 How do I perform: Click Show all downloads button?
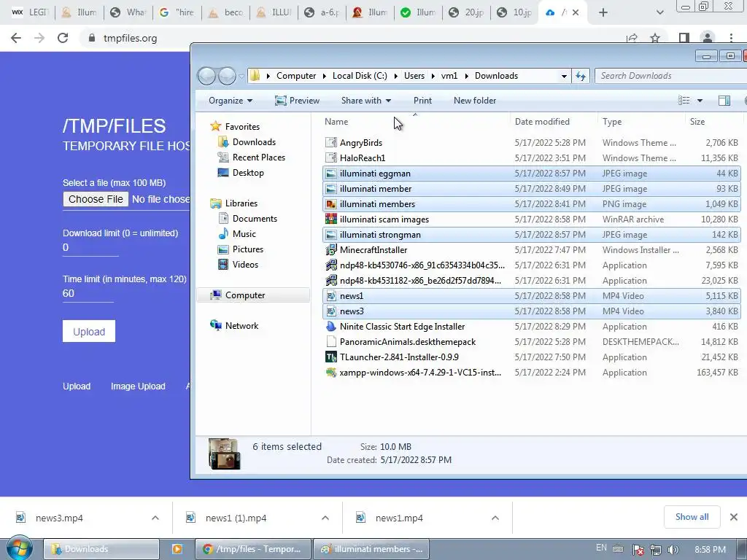[692, 517]
